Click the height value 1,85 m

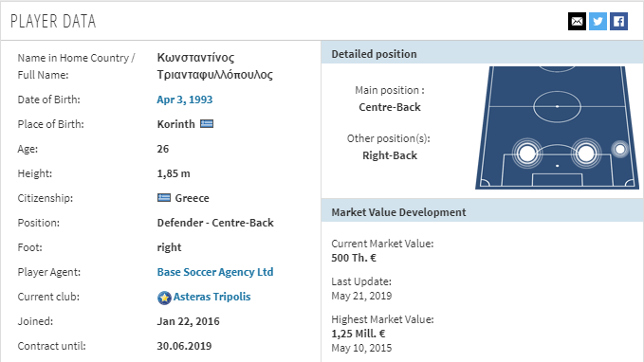pos(174,173)
